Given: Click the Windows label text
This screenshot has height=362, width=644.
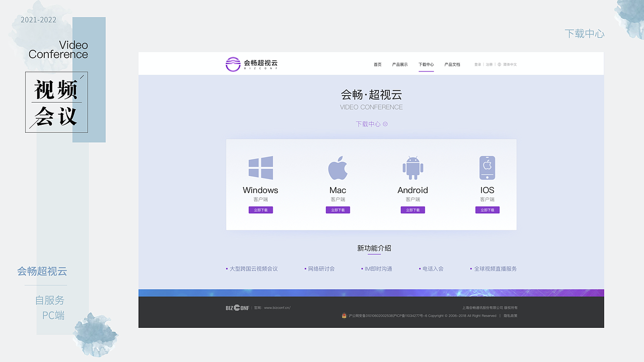Looking at the screenshot, I should pos(261,190).
